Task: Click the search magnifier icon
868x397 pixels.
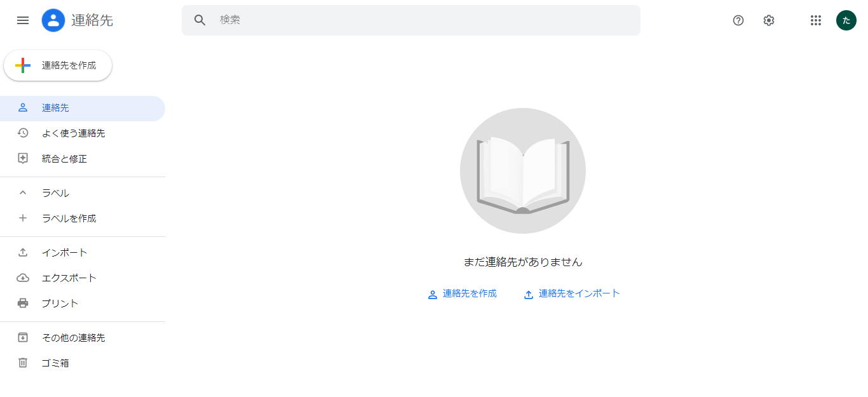Action: 200,20
